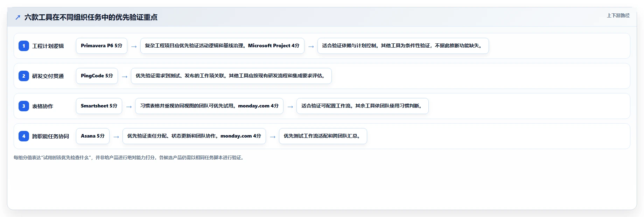
Task: Click the PingCode 5分 chip
Action: (x=97, y=76)
